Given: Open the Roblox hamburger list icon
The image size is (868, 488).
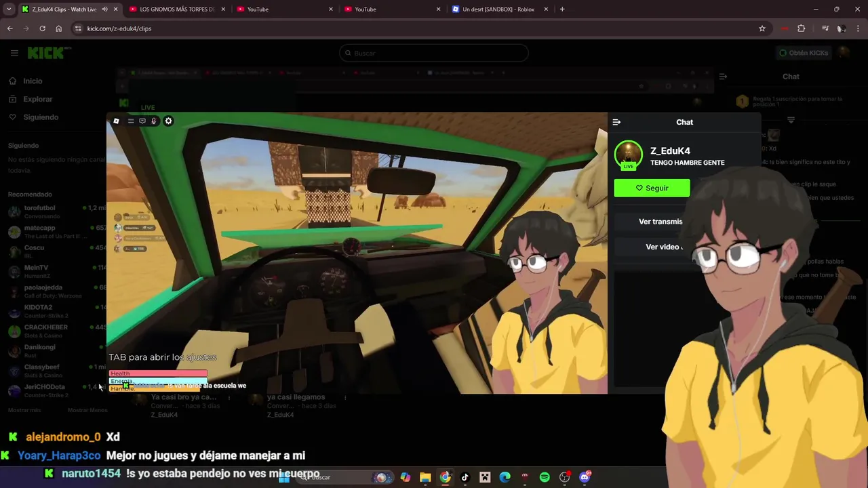Looking at the screenshot, I should pyautogui.click(x=131, y=121).
